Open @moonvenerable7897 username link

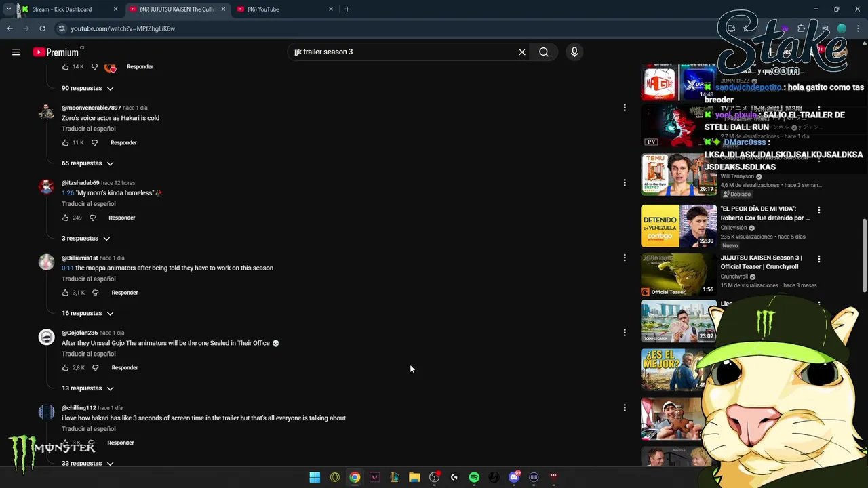pos(92,108)
